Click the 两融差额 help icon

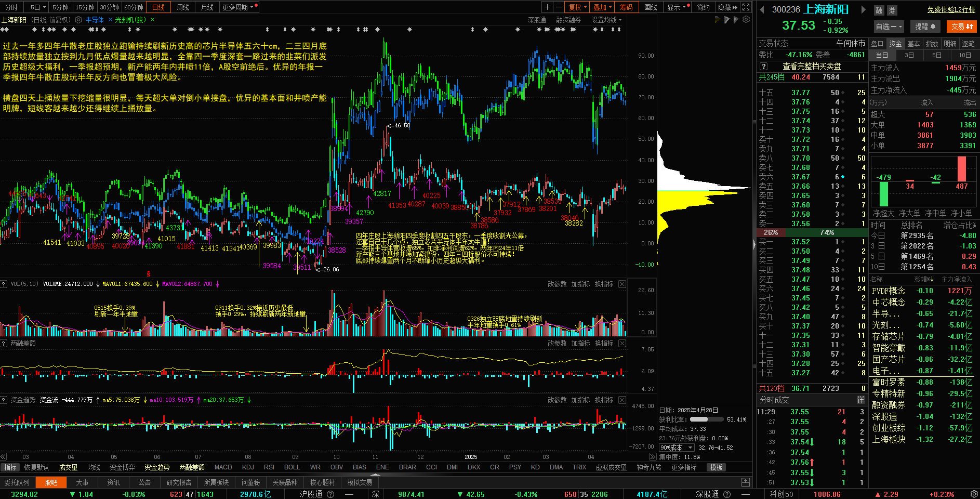point(4,343)
